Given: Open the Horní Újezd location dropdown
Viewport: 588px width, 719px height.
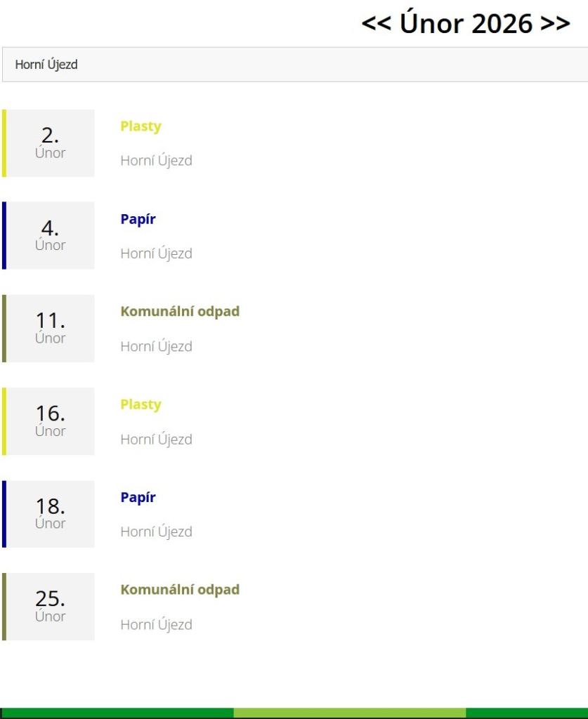Looking at the screenshot, I should (294, 65).
